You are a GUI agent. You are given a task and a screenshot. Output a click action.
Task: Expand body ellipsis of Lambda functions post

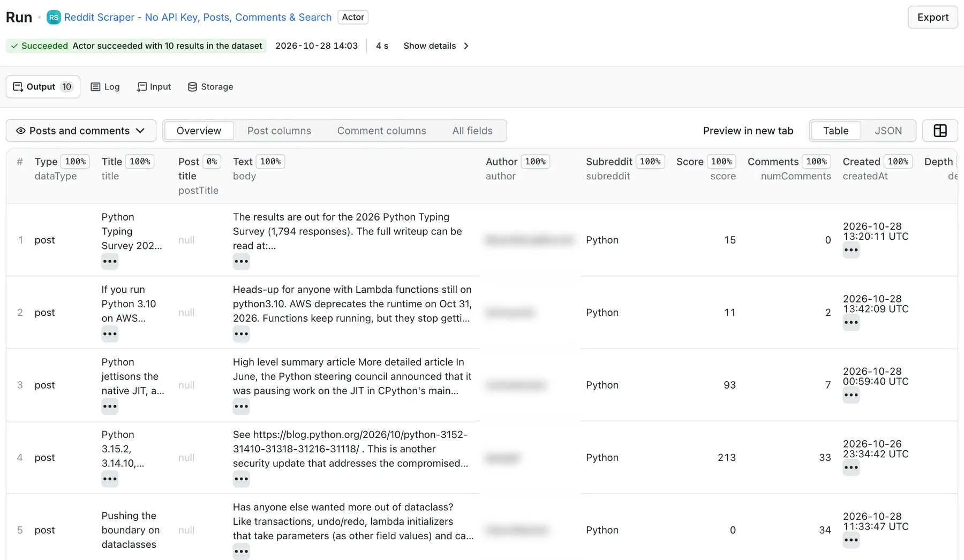(x=241, y=334)
